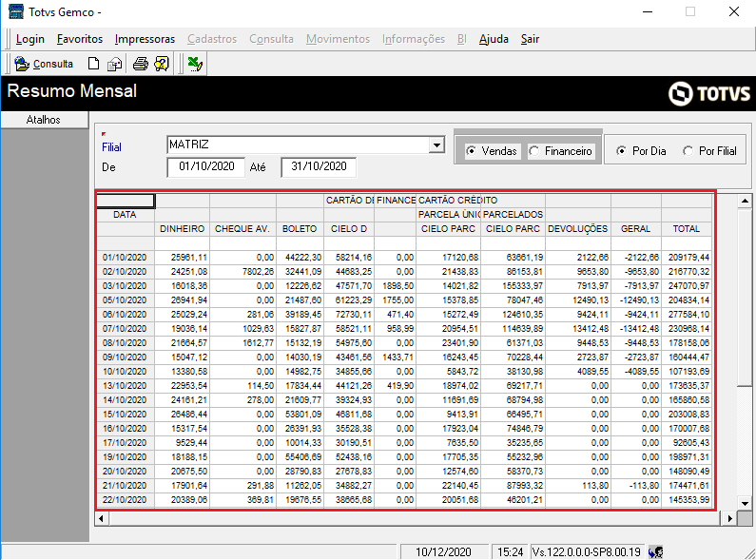The height and width of the screenshot is (560, 756).
Task: Click the DEVOLUÇÕES column header
Action: (x=577, y=229)
